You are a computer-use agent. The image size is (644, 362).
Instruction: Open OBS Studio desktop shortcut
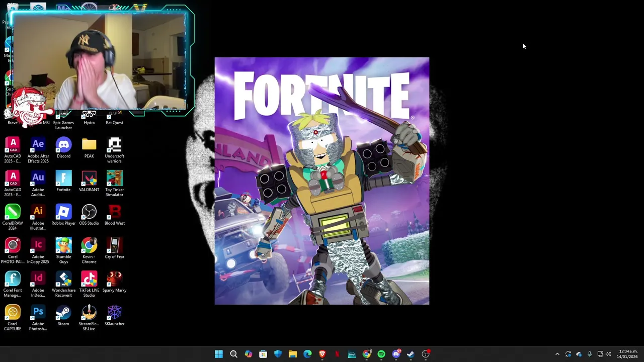click(89, 215)
